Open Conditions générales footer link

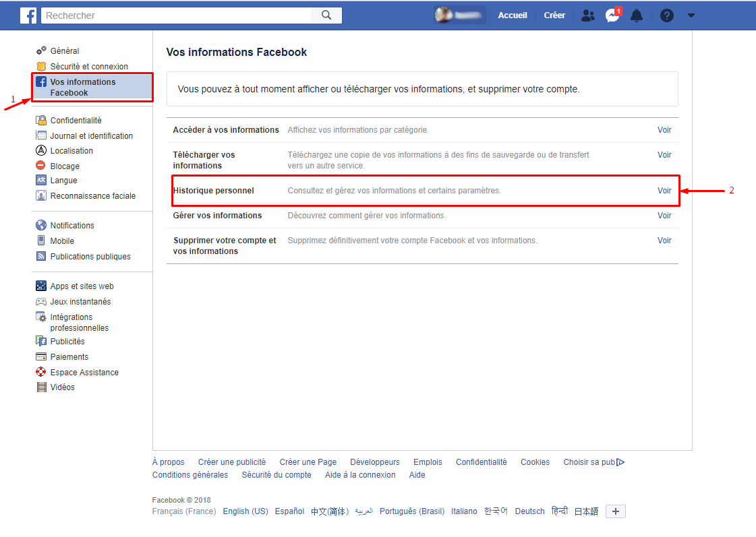point(190,475)
